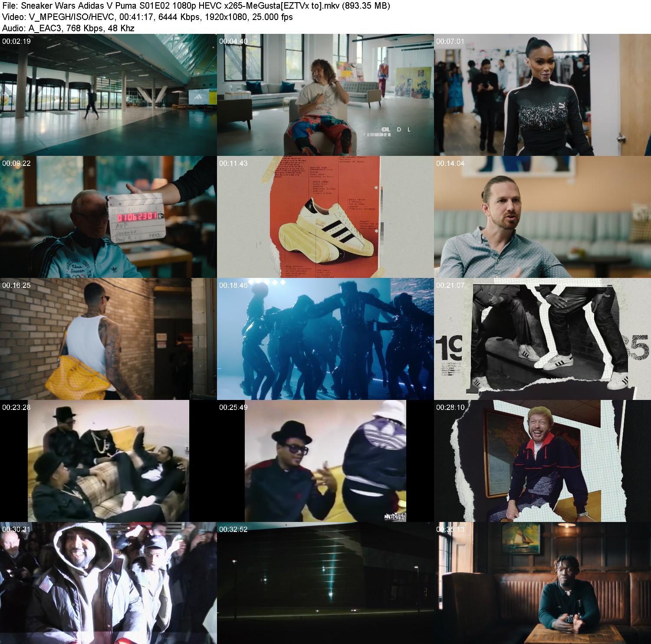Open the thumbnail at 00:04:40

pyautogui.click(x=325, y=95)
